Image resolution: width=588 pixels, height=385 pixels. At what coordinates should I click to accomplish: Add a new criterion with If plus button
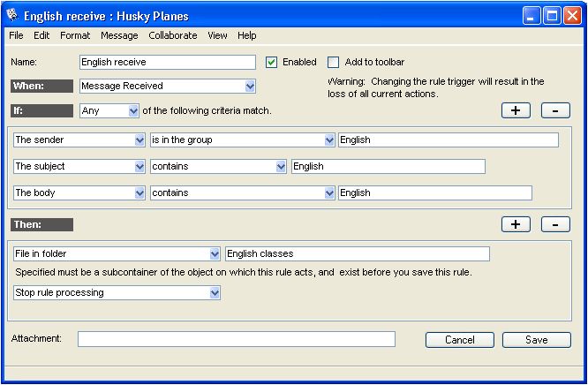point(516,110)
